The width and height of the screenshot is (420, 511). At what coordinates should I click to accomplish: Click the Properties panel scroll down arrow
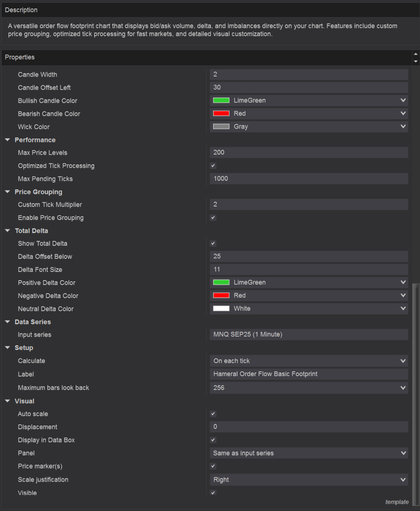tap(416, 61)
